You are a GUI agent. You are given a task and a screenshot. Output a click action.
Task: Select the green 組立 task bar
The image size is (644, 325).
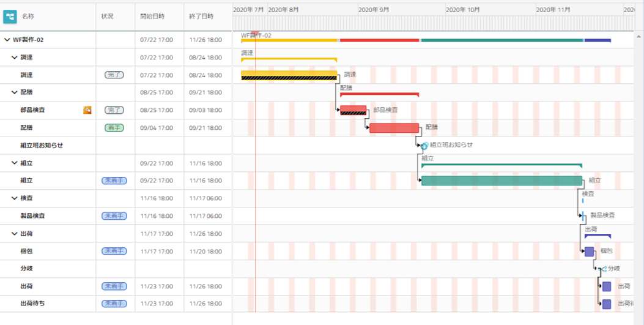click(502, 181)
